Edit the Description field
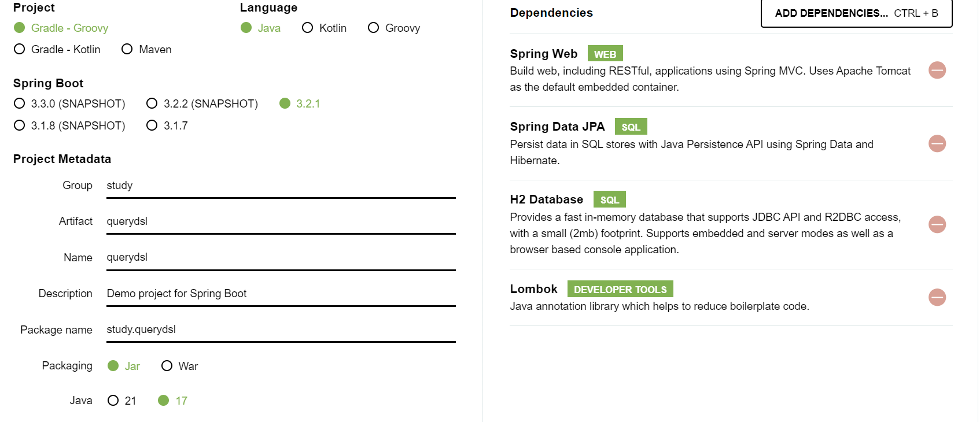Screen dimensions: 980x422 [281, 294]
